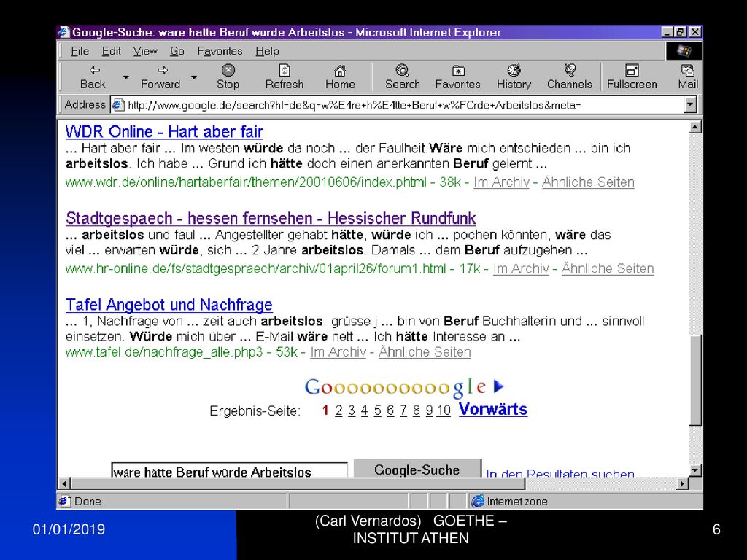Click the current page number 1
Screen dimensions: 747x560
click(x=325, y=410)
